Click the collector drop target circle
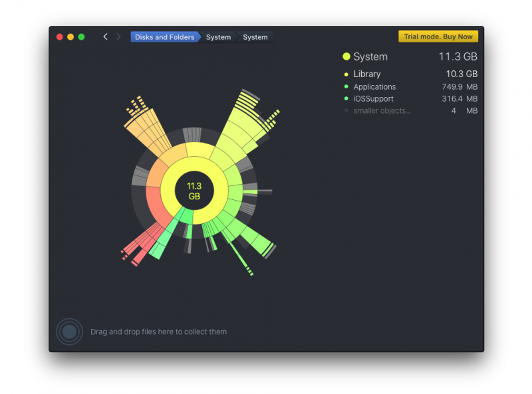The width and height of the screenshot is (532, 394). [x=69, y=332]
